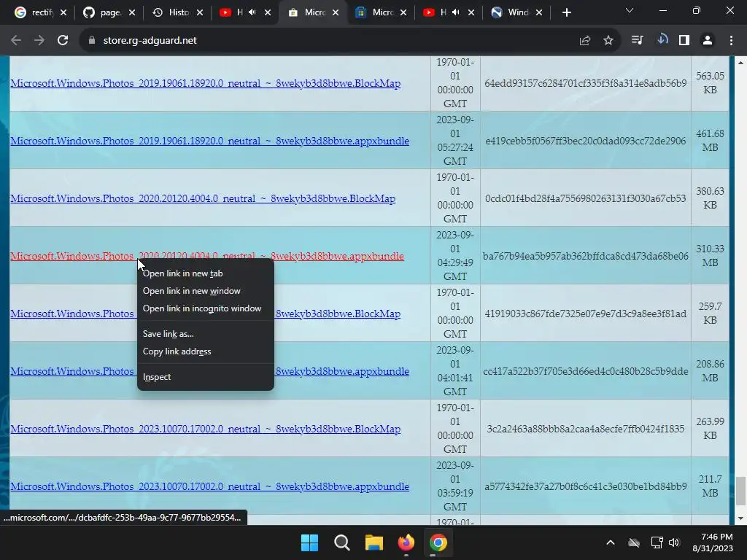The image size is (747, 560).
Task: Open a new tab with the plus button
Action: (x=566, y=13)
